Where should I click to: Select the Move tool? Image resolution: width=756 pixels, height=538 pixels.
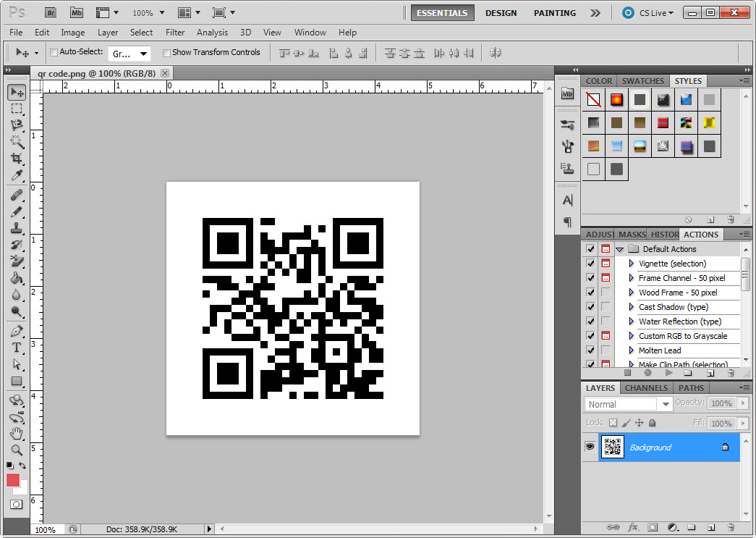16,92
